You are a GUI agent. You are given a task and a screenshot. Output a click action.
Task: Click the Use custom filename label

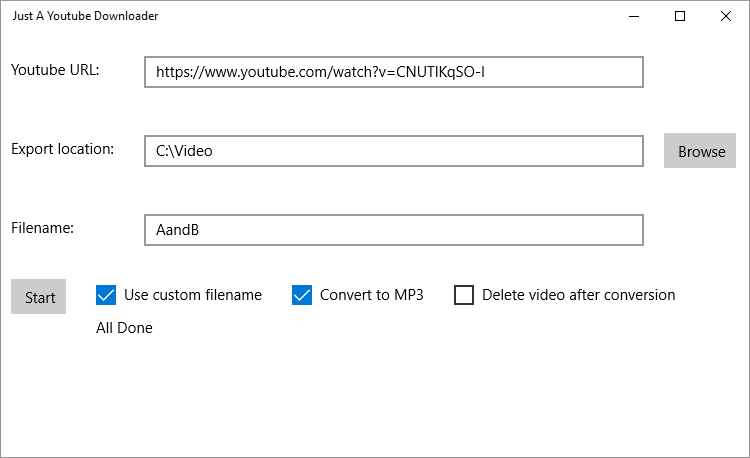click(193, 295)
